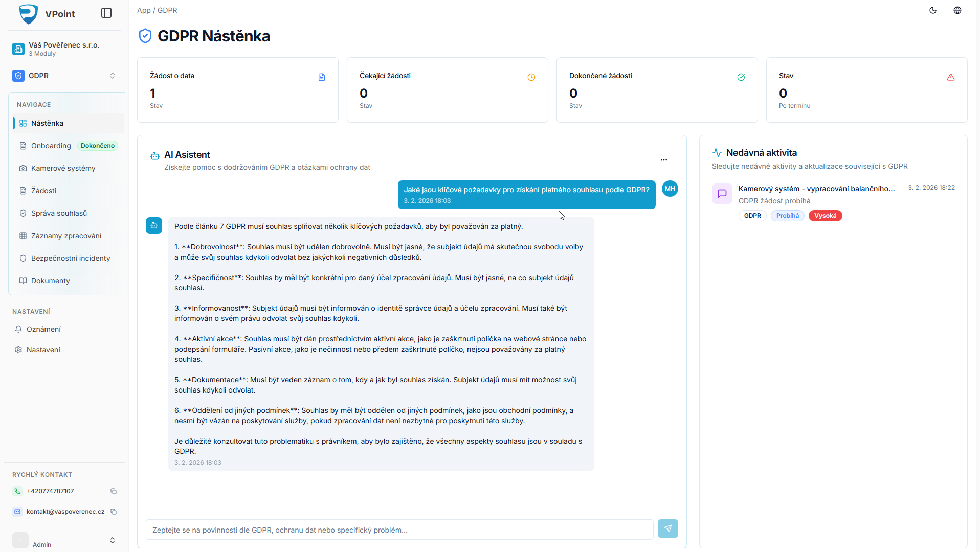Copy the kontakt@vaspoverenec.cz email address
This screenshot has width=980, height=552.
point(114,512)
